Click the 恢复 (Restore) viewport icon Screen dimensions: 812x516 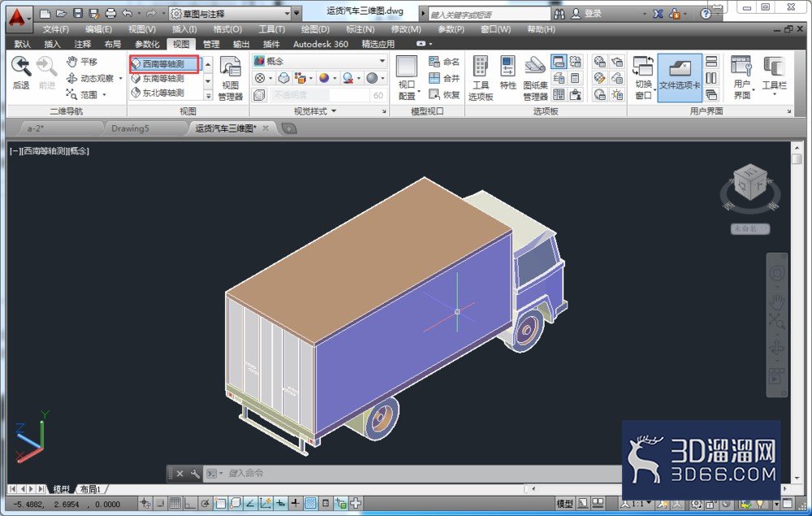pyautogui.click(x=444, y=94)
